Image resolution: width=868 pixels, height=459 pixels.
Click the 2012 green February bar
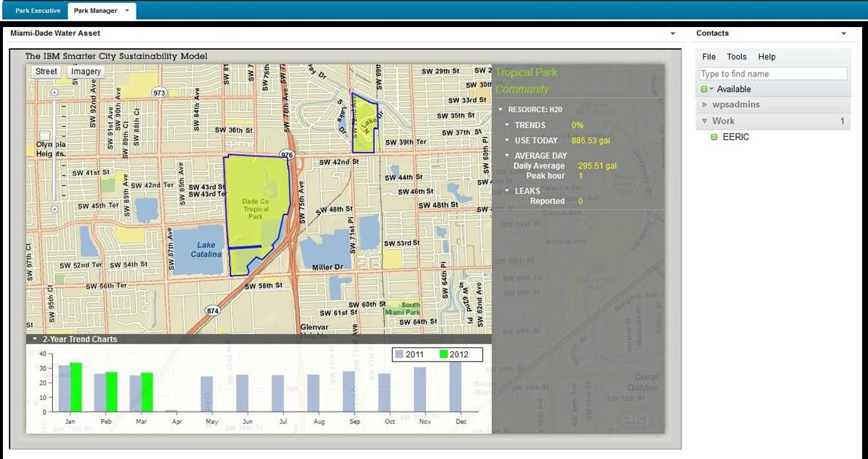coord(112,392)
